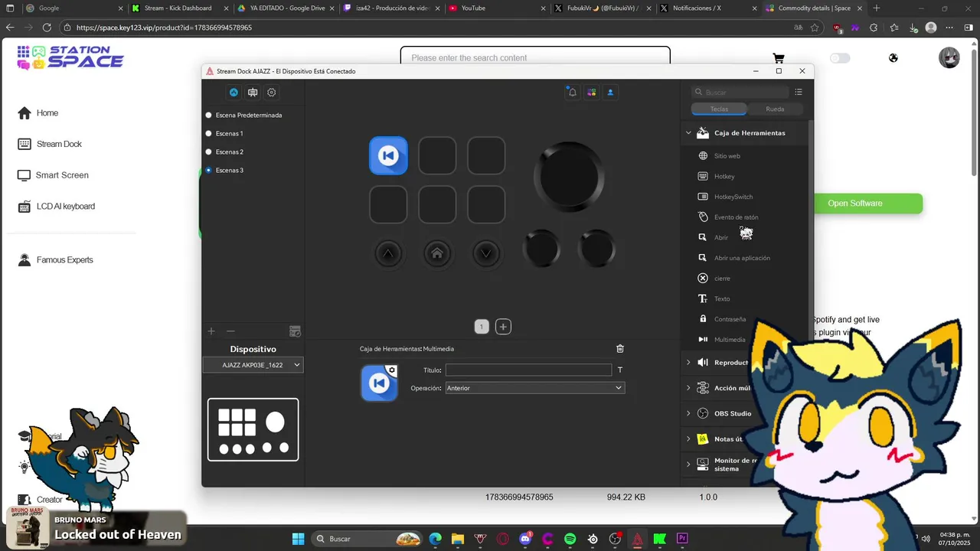
Task: Click the Buscar field in actions panel
Action: (x=740, y=92)
